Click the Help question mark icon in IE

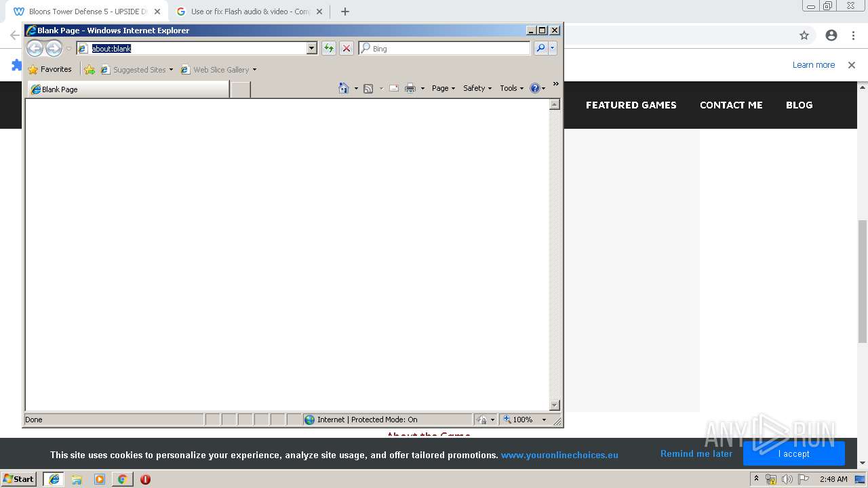pos(534,88)
